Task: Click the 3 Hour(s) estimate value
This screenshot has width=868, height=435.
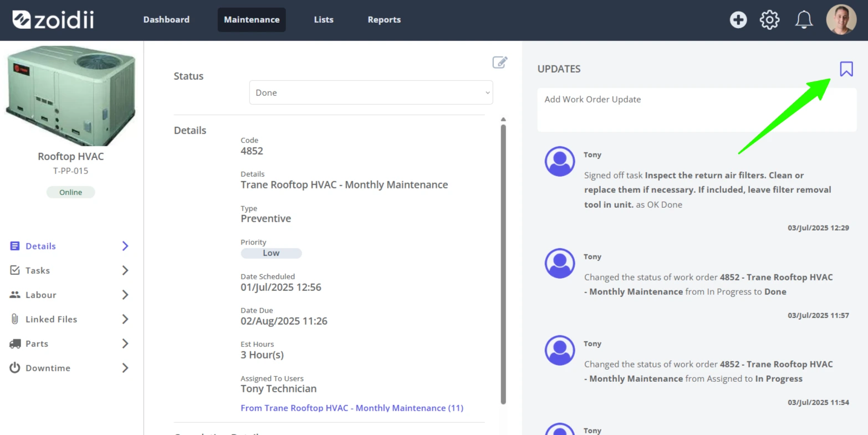Action: pos(262,355)
